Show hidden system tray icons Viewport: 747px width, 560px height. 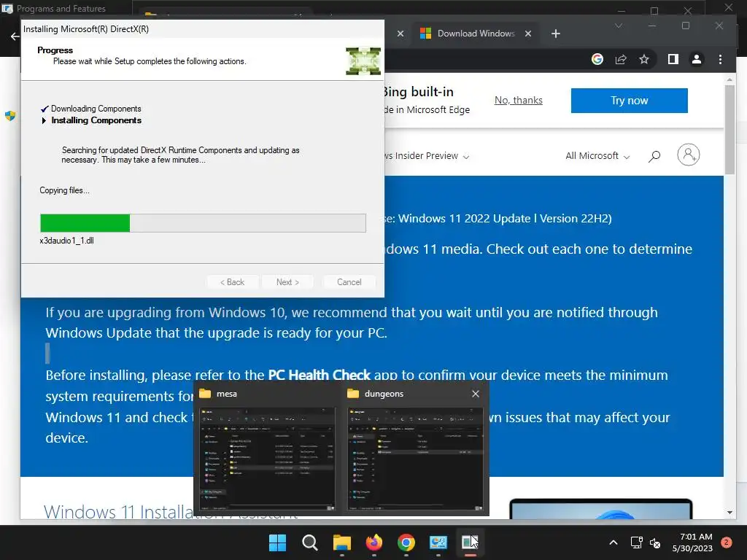tap(614, 542)
